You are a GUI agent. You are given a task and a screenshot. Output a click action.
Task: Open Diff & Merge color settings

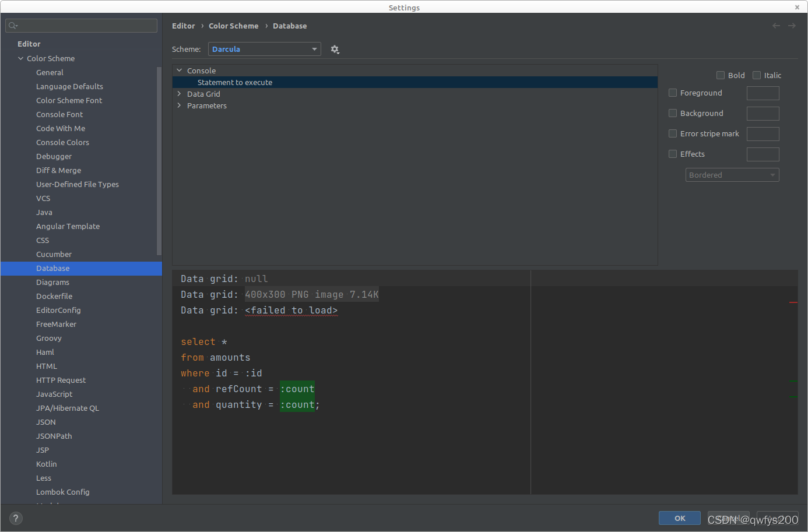click(58, 170)
